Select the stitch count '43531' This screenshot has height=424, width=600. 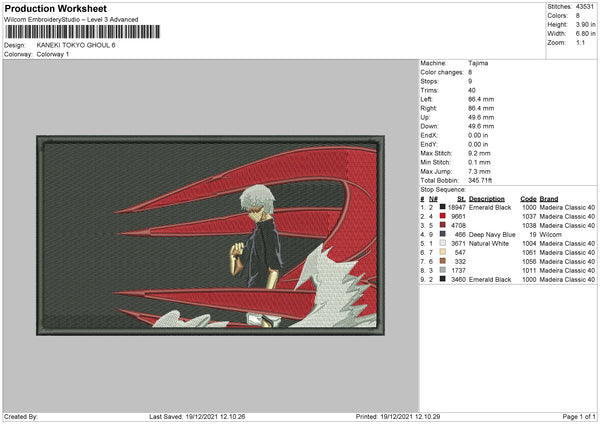(585, 7)
